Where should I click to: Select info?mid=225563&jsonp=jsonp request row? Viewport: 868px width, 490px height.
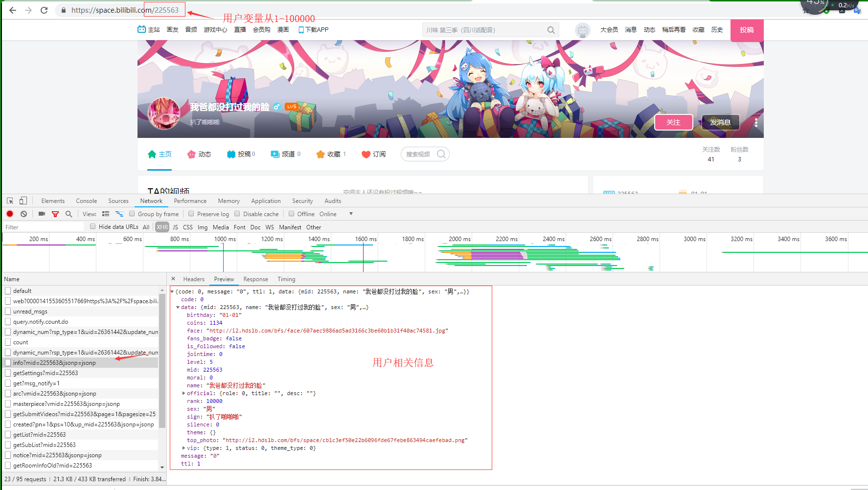81,362
